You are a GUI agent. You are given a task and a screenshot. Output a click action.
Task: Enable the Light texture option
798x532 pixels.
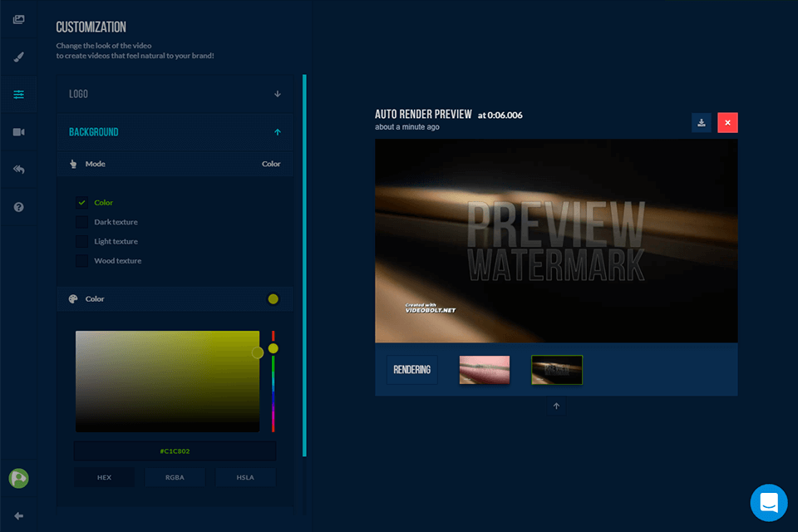(x=82, y=241)
